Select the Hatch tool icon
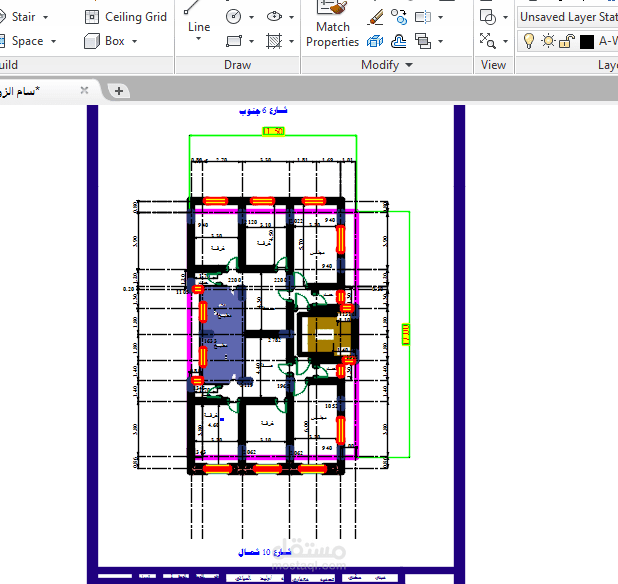This screenshot has width=618, height=584. (274, 41)
